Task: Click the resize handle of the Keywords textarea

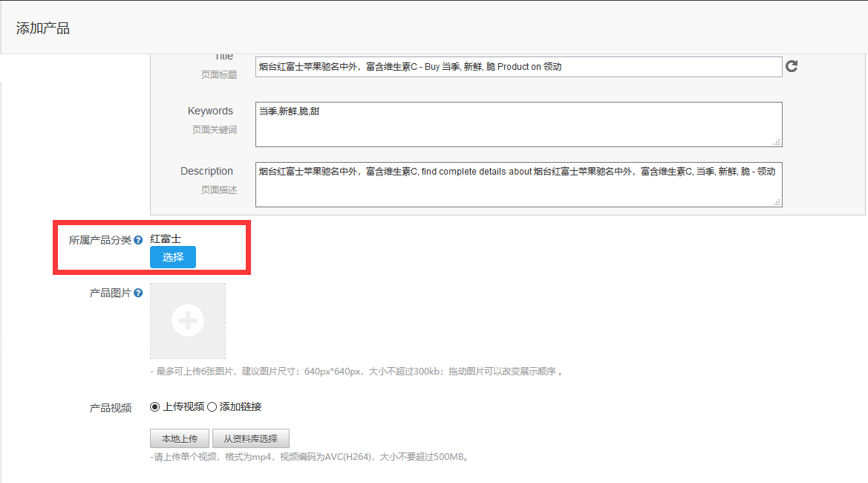Action: pos(777,141)
